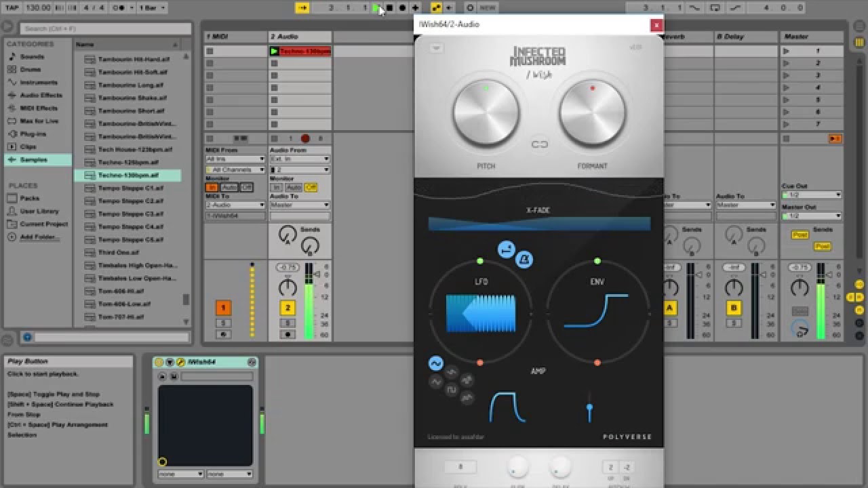Click the PITCH knob in the Wish plugin
The width and height of the screenshot is (868, 488).
click(x=486, y=113)
